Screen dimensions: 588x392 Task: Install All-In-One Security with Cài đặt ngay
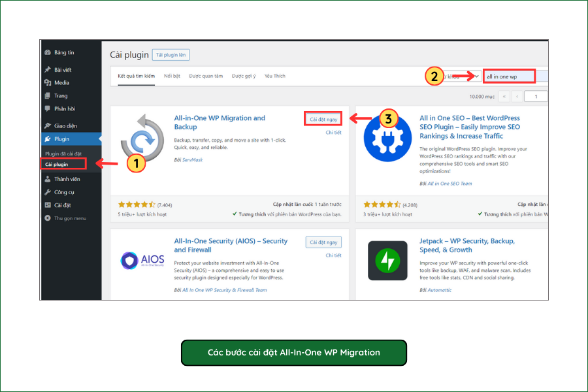coord(323,242)
